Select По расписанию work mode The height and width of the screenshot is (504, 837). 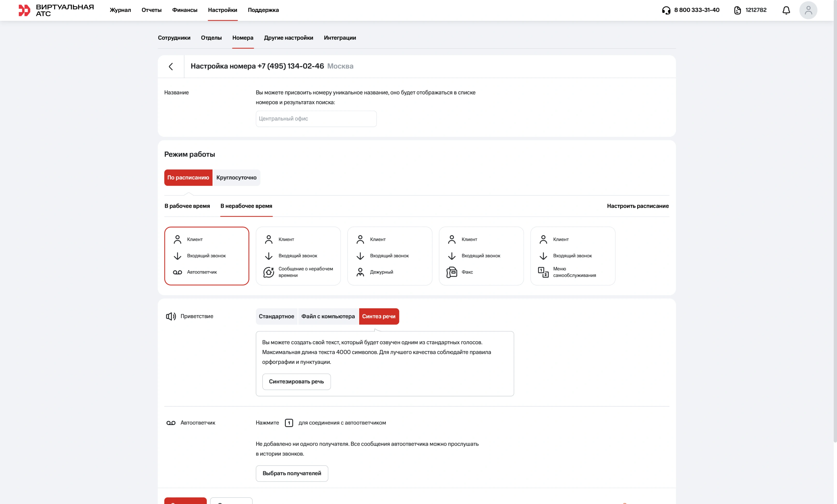coord(188,177)
